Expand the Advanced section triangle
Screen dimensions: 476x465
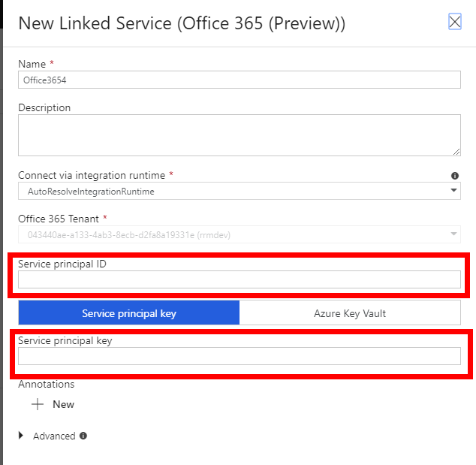coord(21,436)
